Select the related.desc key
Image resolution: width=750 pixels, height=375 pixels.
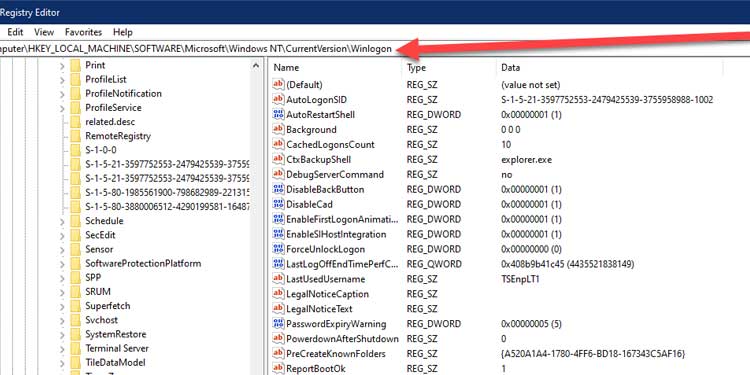tap(111, 121)
